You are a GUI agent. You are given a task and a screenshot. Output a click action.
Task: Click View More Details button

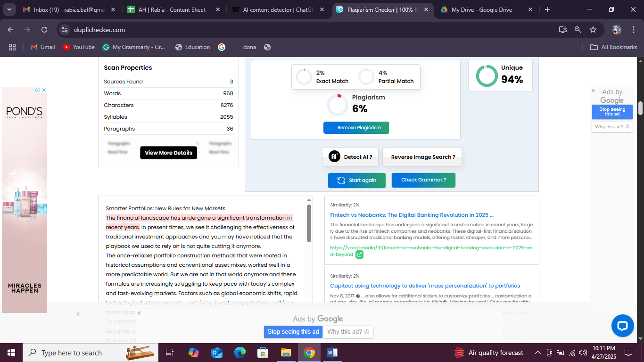tap(168, 153)
